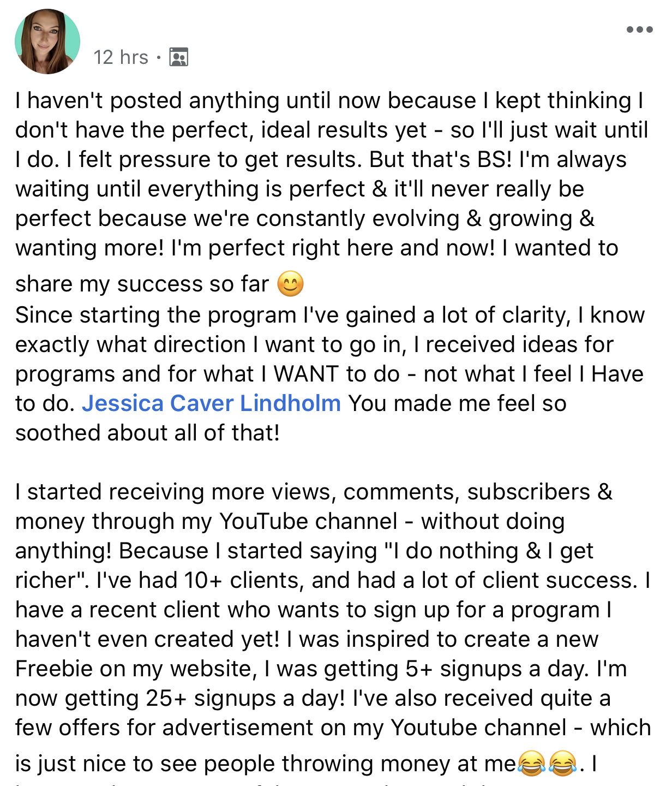This screenshot has height=786, width=672.
Task: Click the "10+" clients number
Action: pos(203,580)
